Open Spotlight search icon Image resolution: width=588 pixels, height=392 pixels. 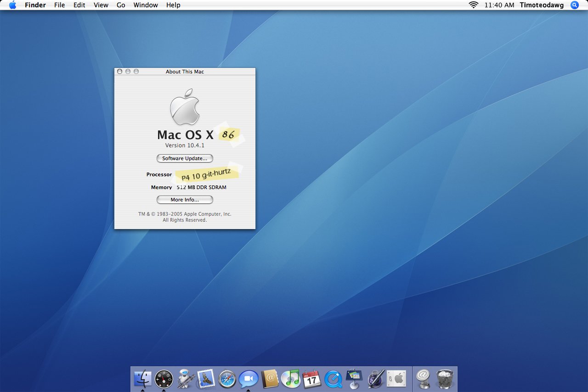click(x=575, y=5)
